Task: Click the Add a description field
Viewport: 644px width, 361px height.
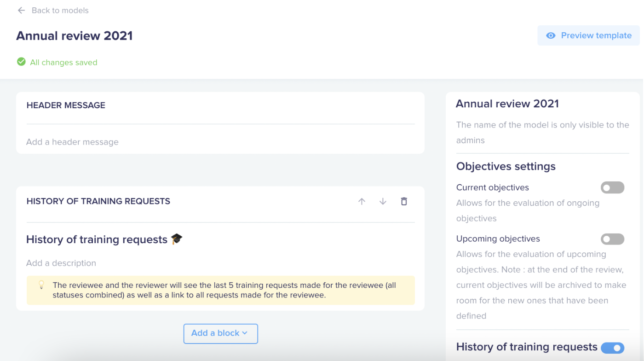Action: pyautogui.click(x=220, y=263)
